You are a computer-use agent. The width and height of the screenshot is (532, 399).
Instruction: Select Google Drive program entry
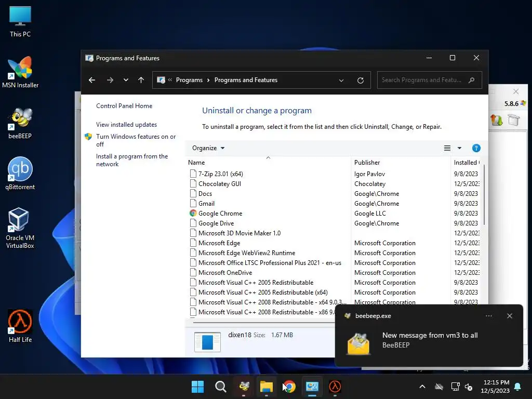tap(216, 223)
